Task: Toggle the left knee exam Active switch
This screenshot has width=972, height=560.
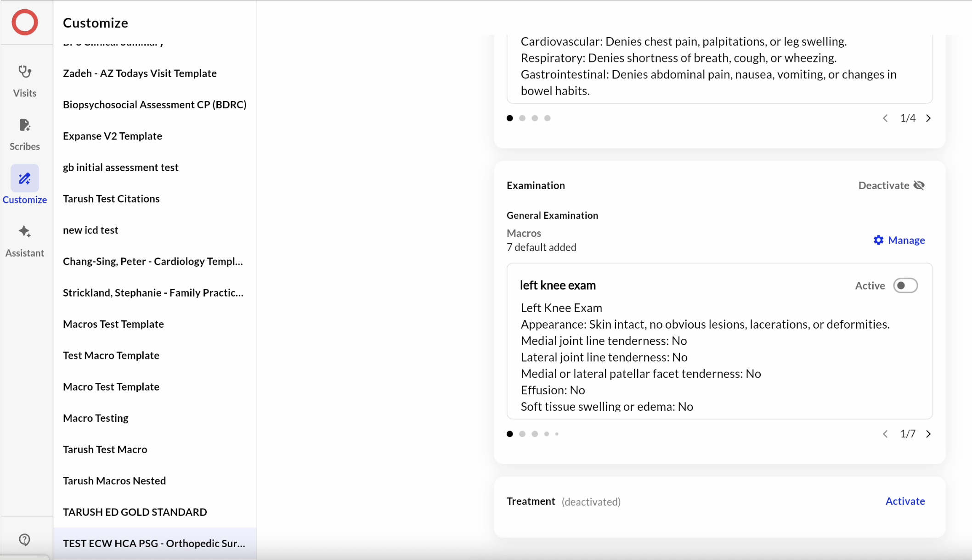Action: tap(905, 286)
